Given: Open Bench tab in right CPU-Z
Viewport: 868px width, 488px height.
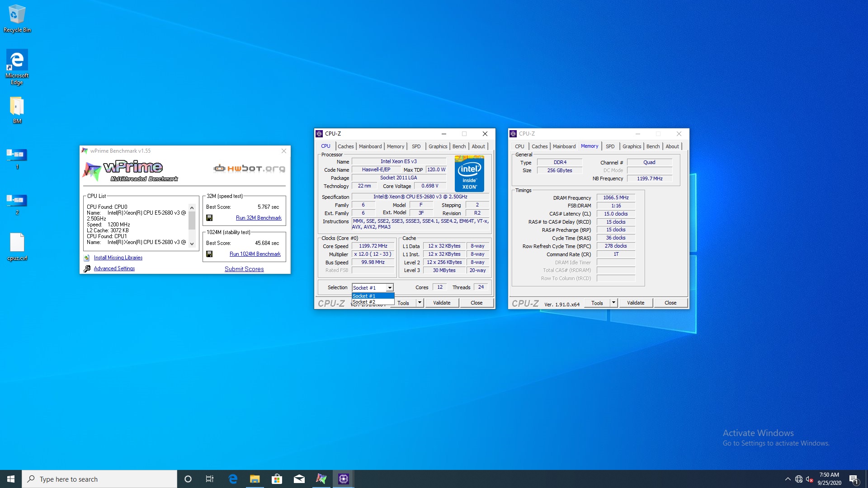Looking at the screenshot, I should pos(653,146).
